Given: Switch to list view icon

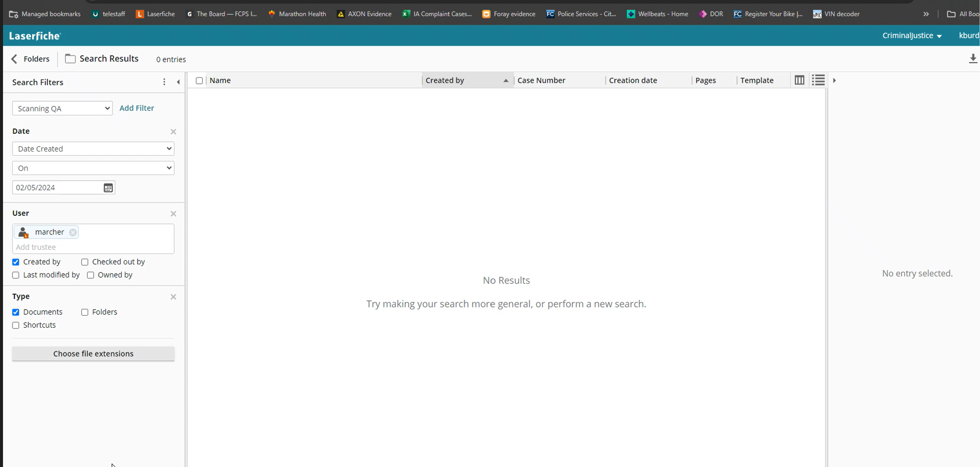Looking at the screenshot, I should click(818, 80).
